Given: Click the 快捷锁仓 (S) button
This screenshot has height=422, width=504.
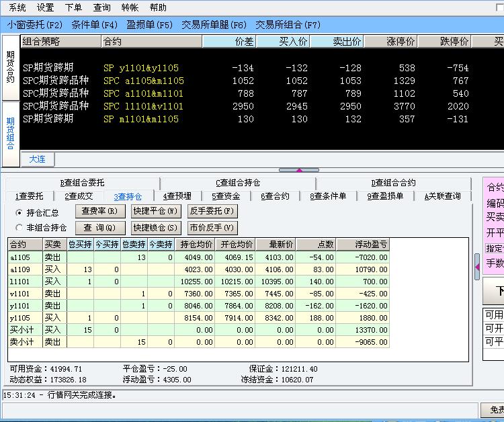Looking at the screenshot, I should pos(156,228).
